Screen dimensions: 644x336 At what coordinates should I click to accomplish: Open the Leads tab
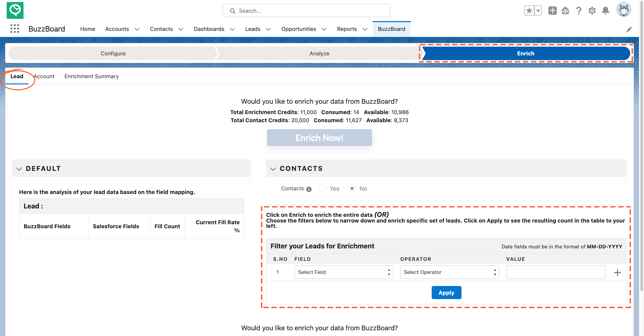253,29
